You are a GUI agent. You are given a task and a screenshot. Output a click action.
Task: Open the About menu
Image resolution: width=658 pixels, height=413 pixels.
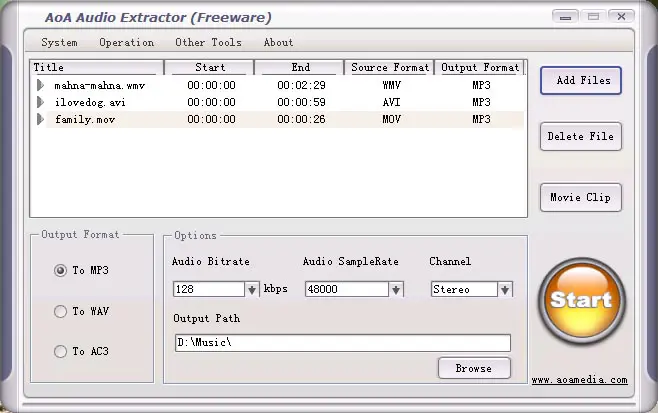tap(278, 42)
